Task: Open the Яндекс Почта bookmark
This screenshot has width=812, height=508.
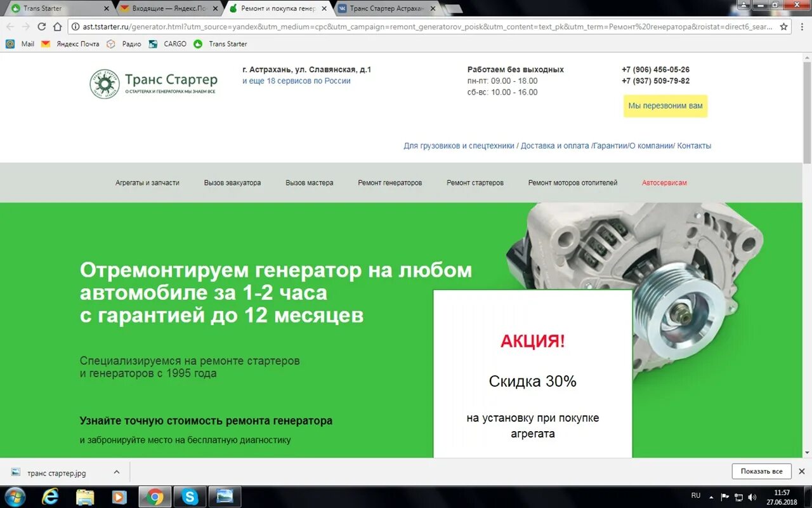Action: coord(71,44)
